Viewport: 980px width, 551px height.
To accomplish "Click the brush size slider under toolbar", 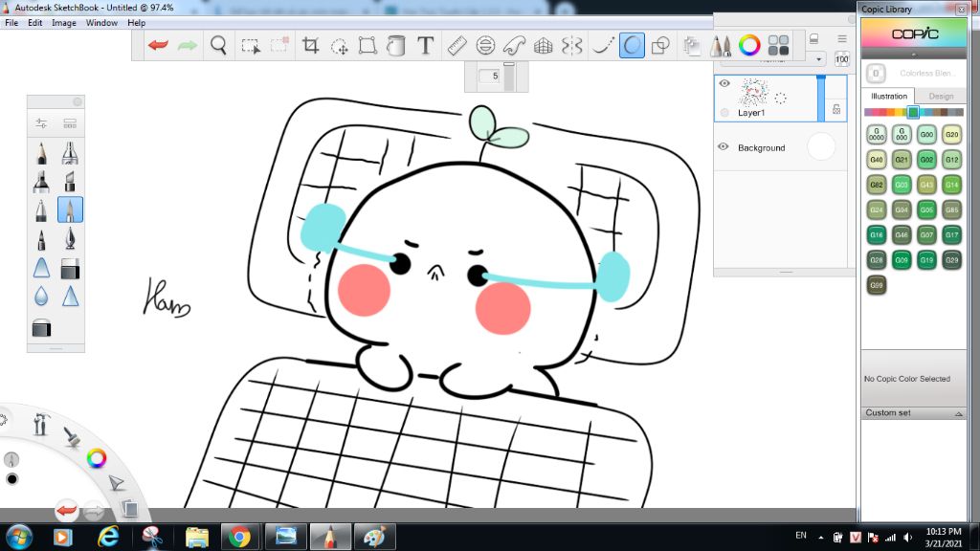I will 509,77.
